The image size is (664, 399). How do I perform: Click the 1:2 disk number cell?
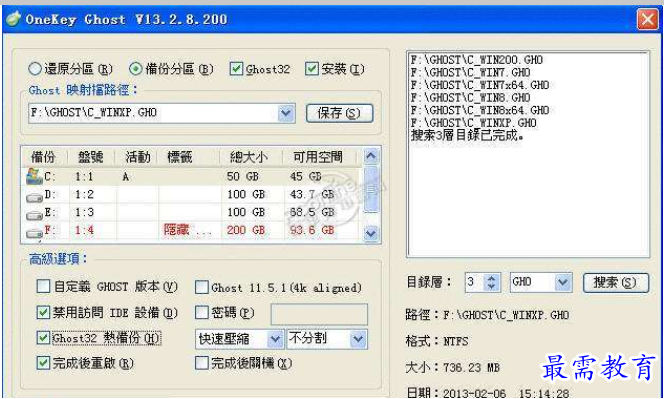tap(84, 195)
